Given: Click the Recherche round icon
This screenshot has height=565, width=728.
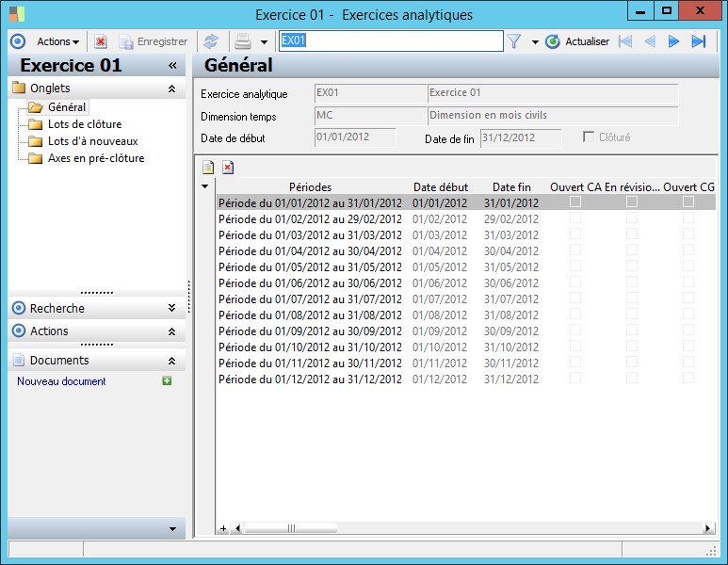Looking at the screenshot, I should tap(19, 308).
